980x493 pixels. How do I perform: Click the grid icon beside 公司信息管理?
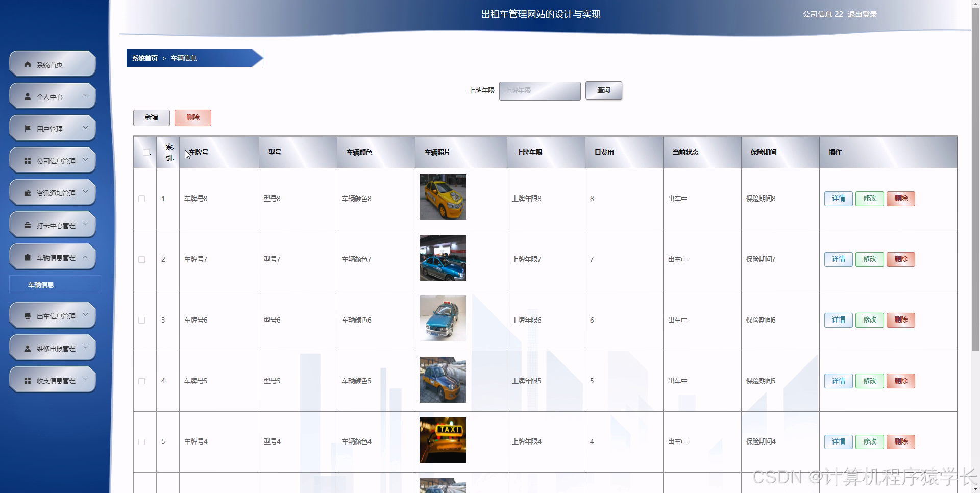click(28, 161)
